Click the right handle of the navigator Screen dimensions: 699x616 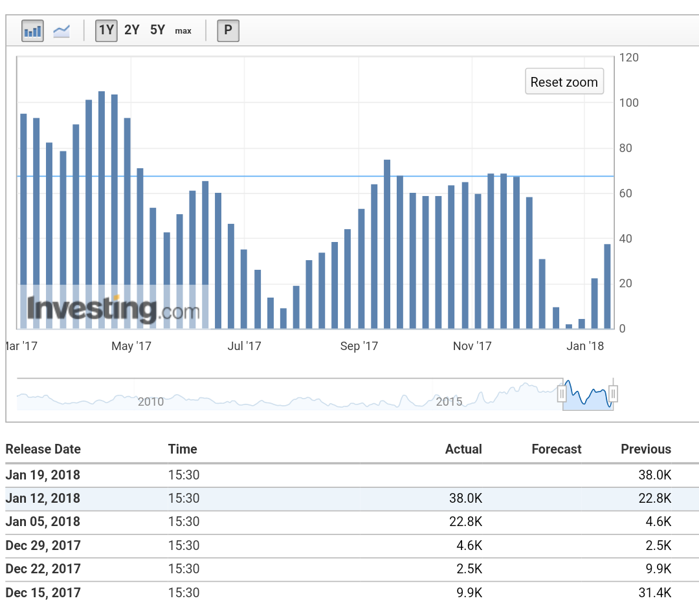click(612, 393)
